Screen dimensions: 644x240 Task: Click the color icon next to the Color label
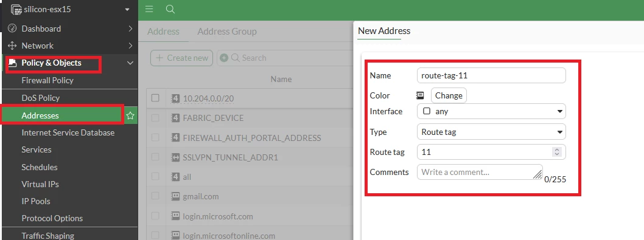[420, 95]
